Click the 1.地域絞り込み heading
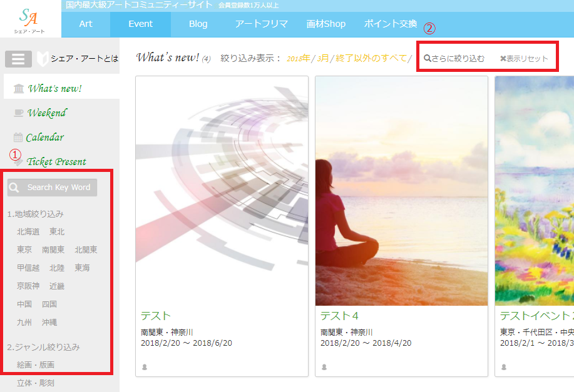Screen dimensions: 574x392 click(36, 214)
